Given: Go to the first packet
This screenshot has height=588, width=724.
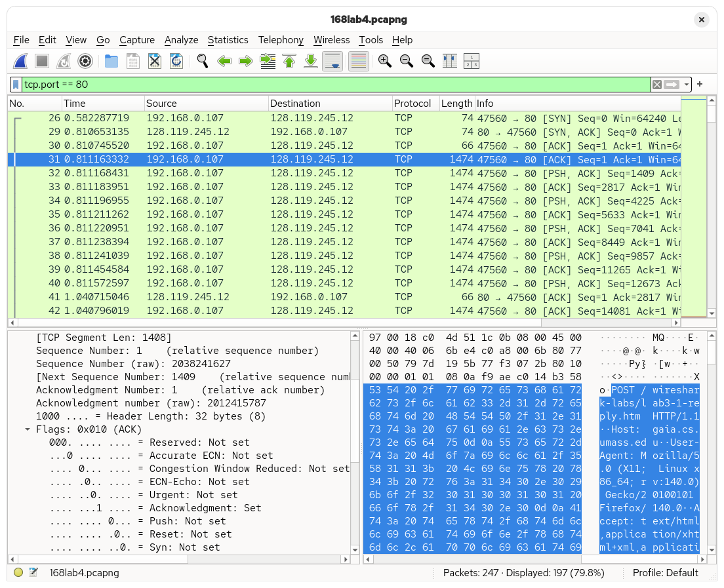Looking at the screenshot, I should [x=289, y=62].
